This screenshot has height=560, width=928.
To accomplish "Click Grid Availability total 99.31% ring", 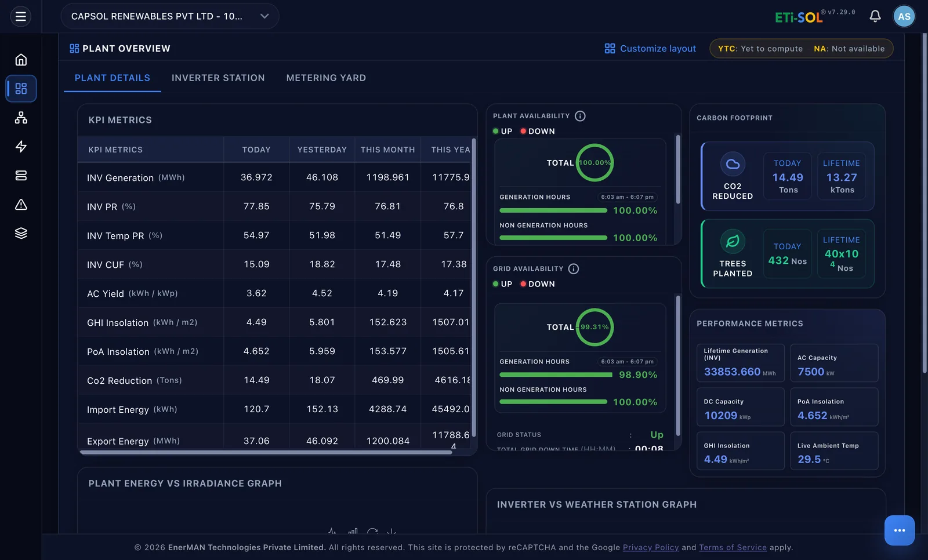I will (594, 327).
